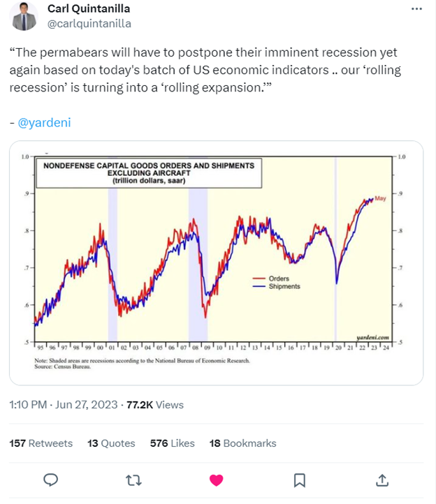Screen dimensions: 436x504
Task: Click the yardeni.com watermark in the chart
Action: [x=372, y=336]
